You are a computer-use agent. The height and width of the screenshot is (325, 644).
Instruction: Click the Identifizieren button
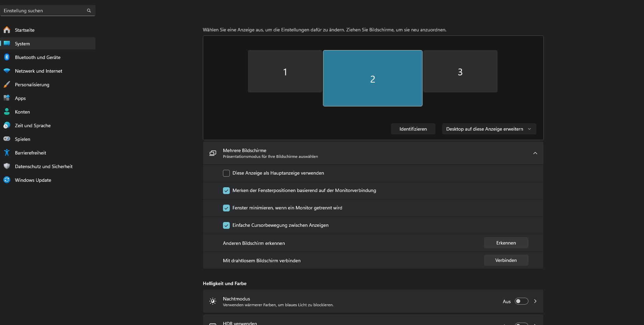pyautogui.click(x=413, y=129)
